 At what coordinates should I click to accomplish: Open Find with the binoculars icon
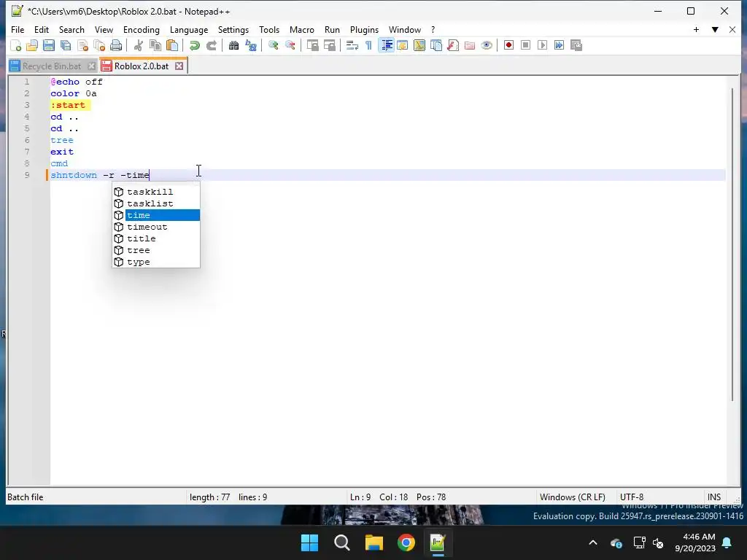point(233,45)
